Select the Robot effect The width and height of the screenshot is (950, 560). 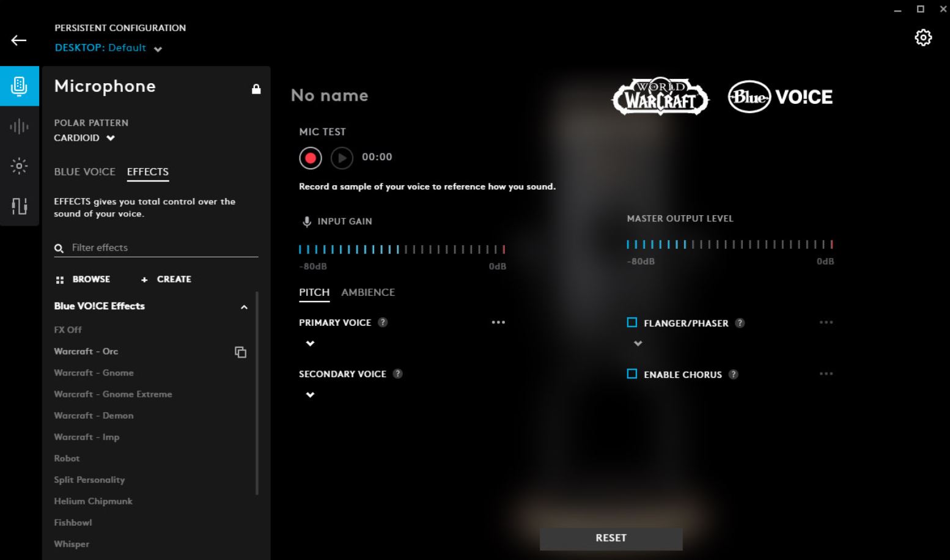coord(67,459)
